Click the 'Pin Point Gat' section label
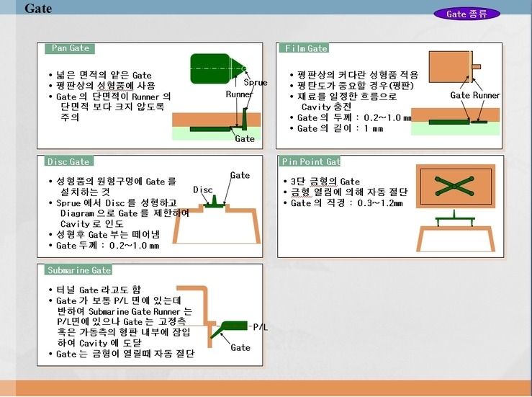 pos(310,161)
